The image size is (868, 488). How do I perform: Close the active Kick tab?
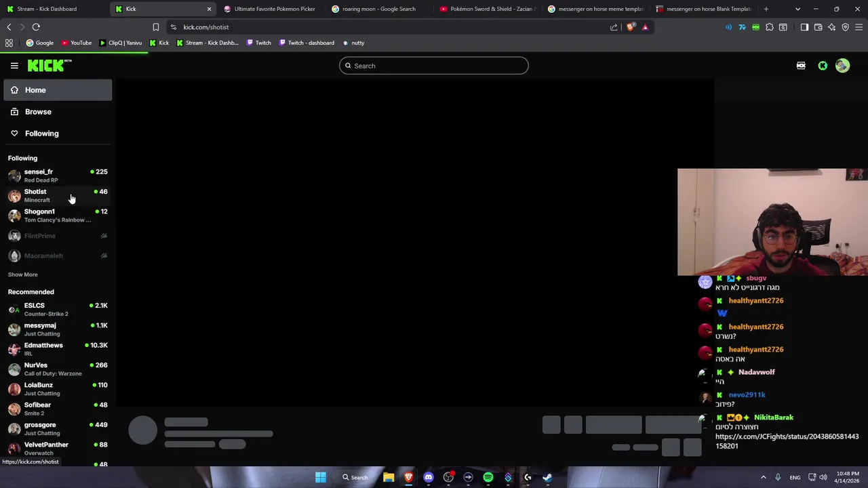209,9
